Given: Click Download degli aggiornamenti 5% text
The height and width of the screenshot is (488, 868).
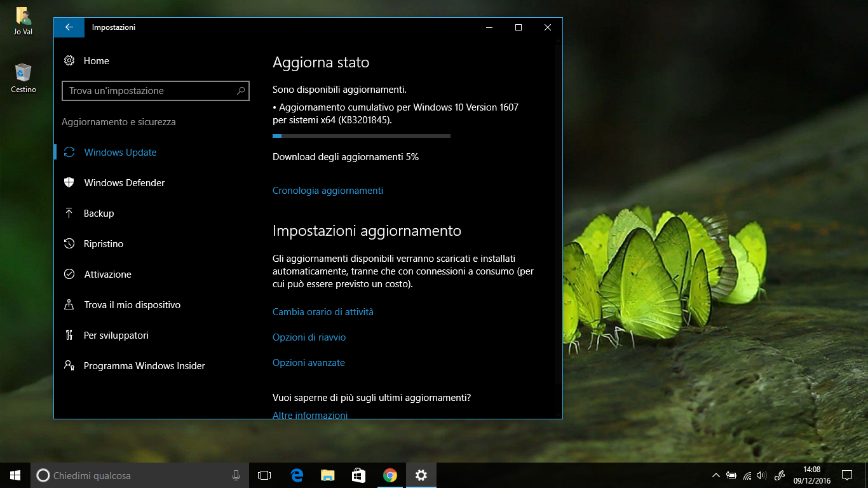Looking at the screenshot, I should click(x=346, y=157).
